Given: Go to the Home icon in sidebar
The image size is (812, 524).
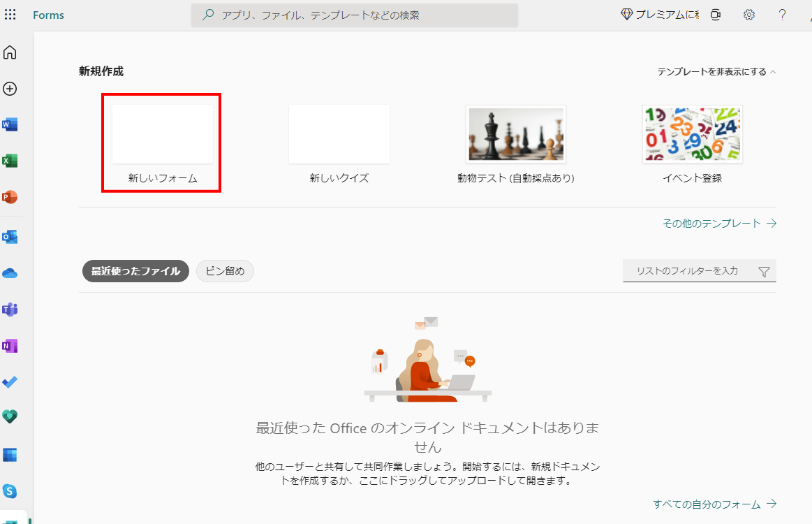Looking at the screenshot, I should (10, 52).
